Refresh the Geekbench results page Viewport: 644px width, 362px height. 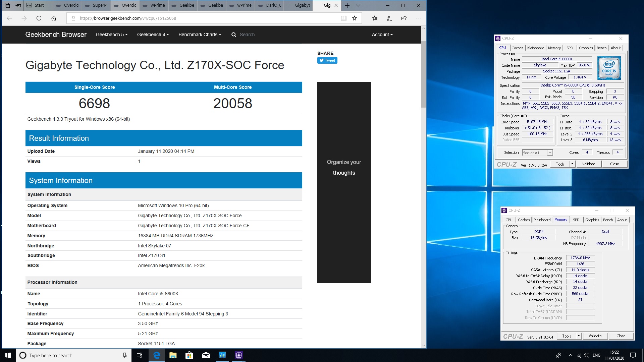pos(39,18)
